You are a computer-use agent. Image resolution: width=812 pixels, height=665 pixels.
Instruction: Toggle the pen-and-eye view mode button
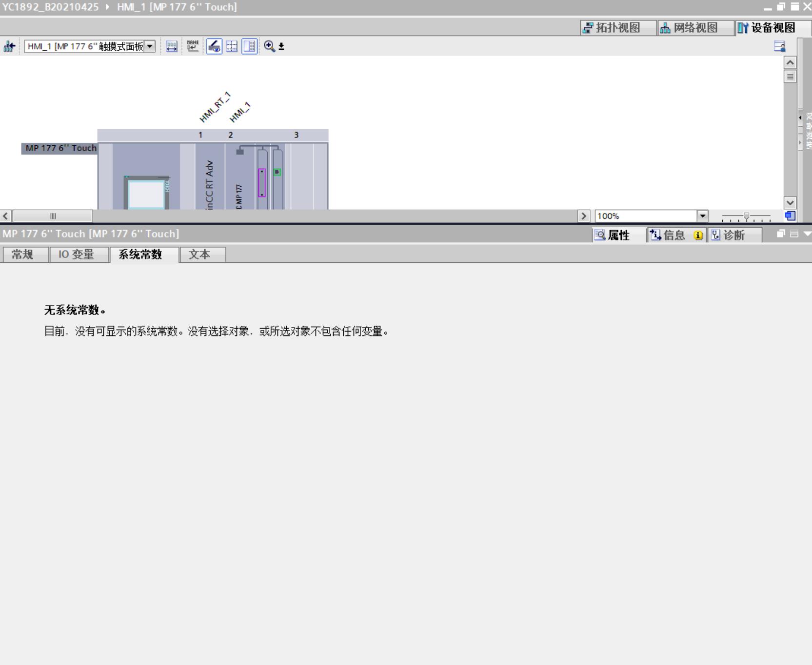pos(214,46)
